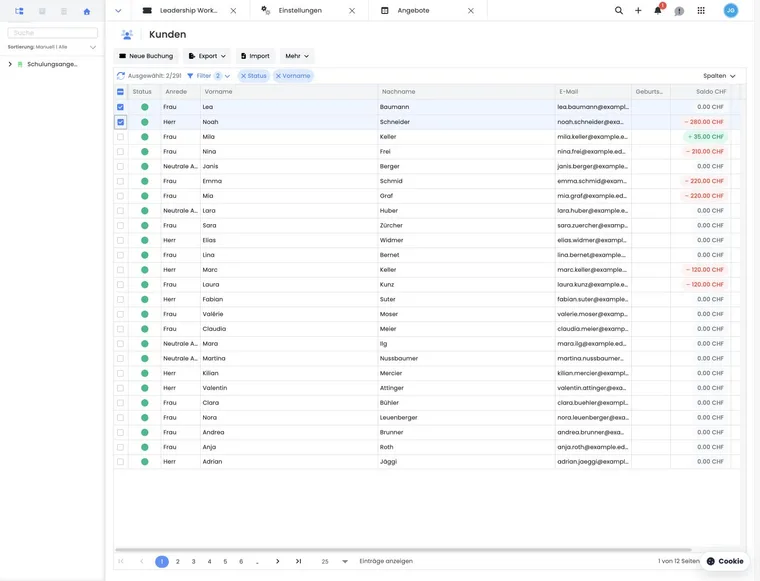Click the plus icon in top bar
This screenshot has height=581, width=760.
[638, 10]
